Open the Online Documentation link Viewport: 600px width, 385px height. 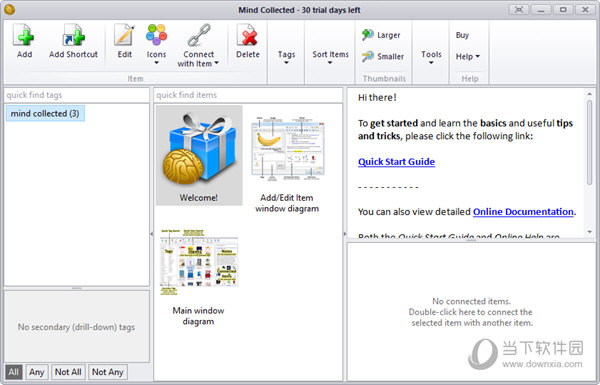click(523, 212)
